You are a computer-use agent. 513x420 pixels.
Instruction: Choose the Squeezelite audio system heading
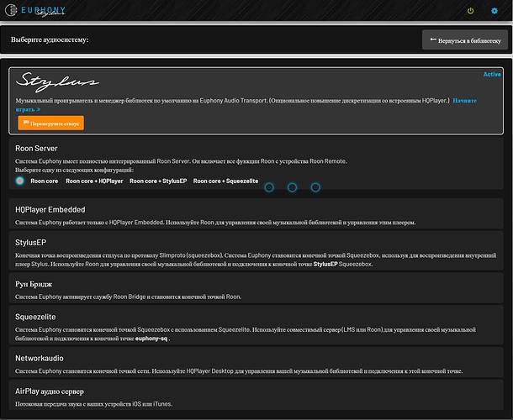point(35,317)
